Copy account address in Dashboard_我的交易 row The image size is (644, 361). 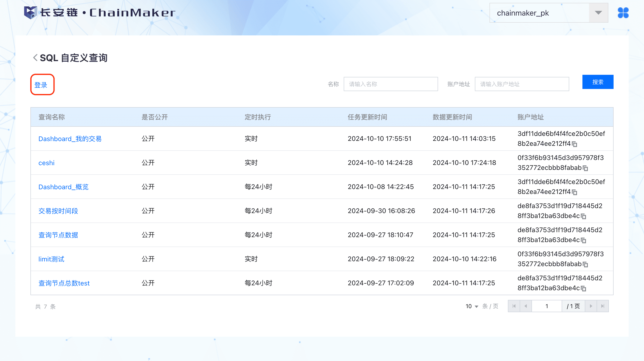point(574,144)
